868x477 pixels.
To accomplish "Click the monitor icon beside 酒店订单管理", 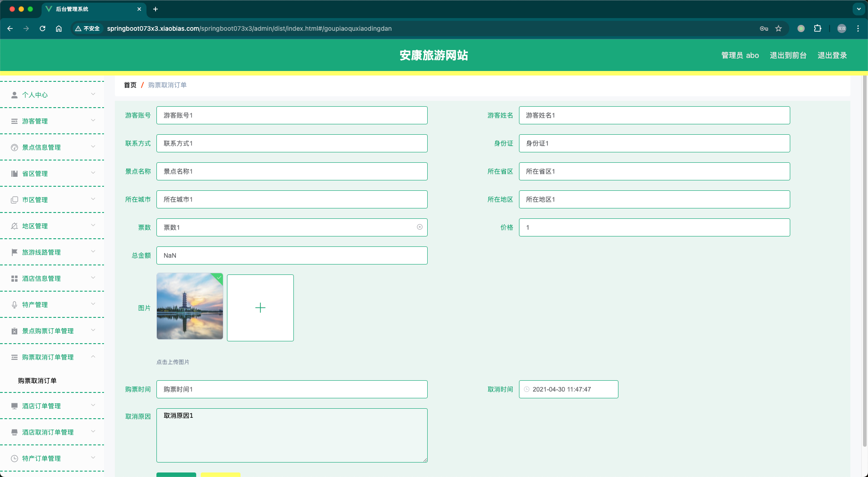I will pos(14,406).
